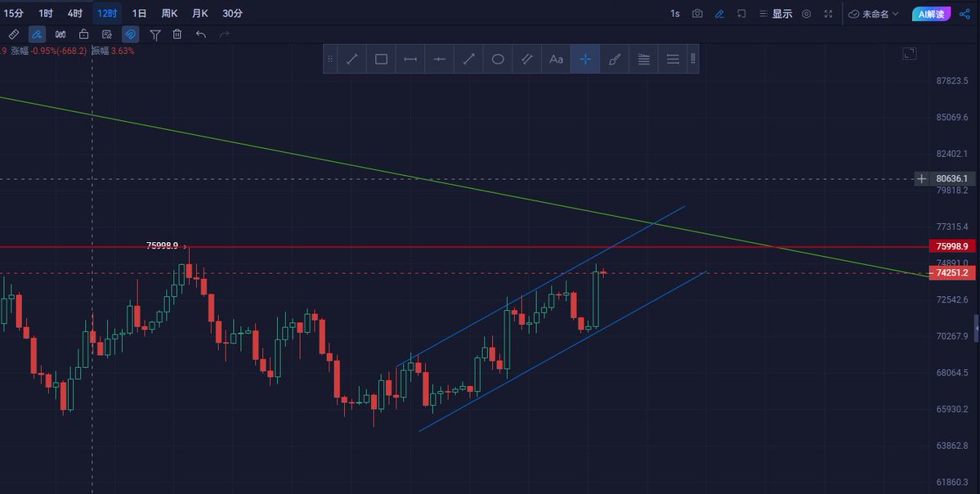Switch to the 4时 timeframe
Screen dimensions: 980x494
click(x=75, y=13)
